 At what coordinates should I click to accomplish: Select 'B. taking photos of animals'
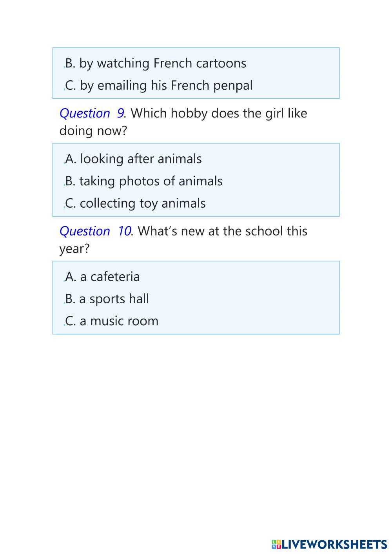pos(144,181)
